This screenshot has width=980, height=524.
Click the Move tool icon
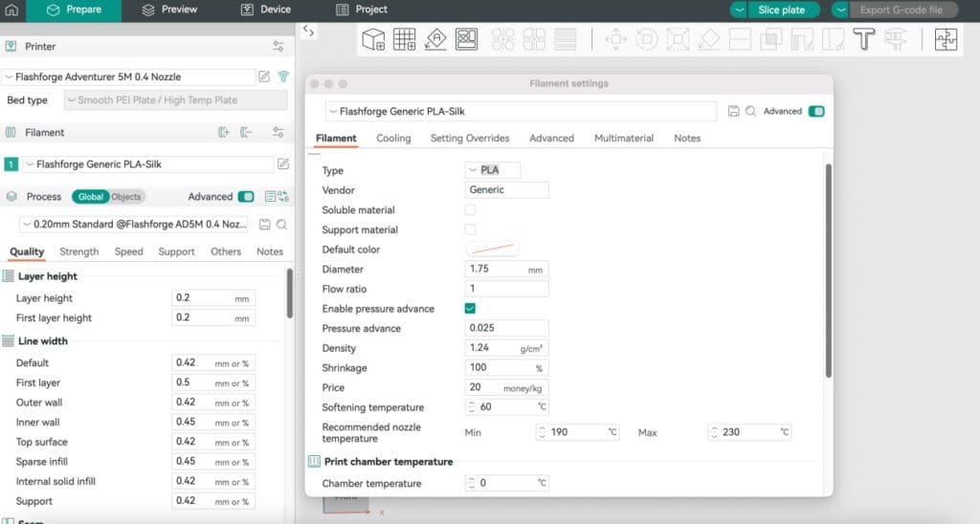[x=615, y=39]
